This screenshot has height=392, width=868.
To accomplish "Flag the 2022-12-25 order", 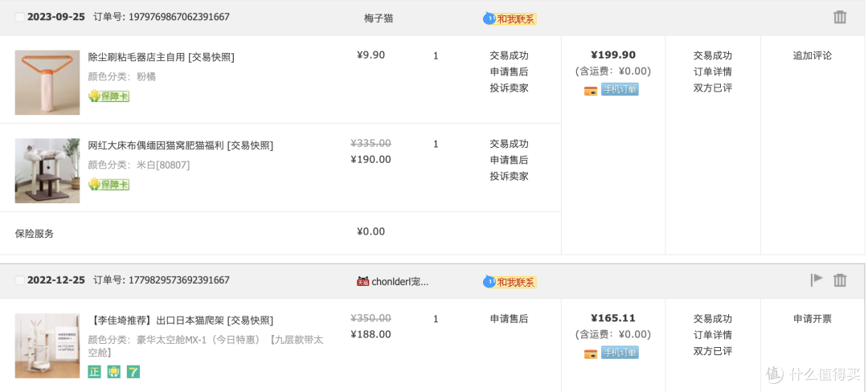I will point(817,280).
